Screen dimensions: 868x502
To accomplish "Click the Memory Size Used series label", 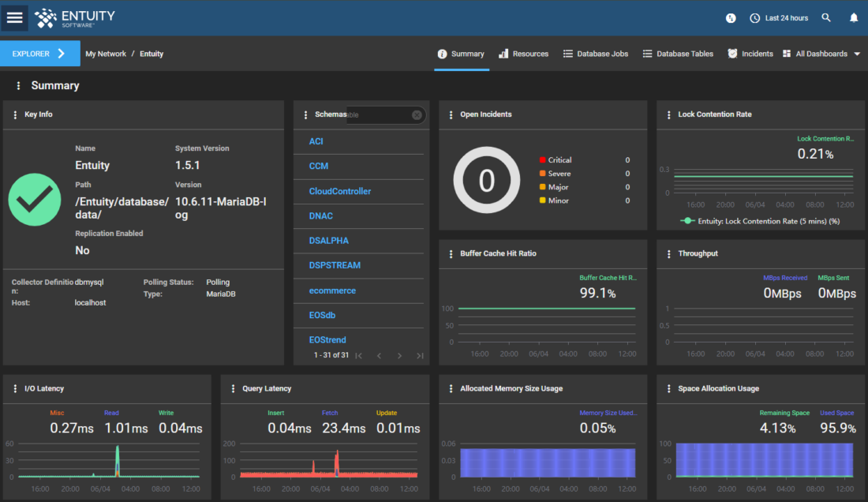I will coord(608,413).
